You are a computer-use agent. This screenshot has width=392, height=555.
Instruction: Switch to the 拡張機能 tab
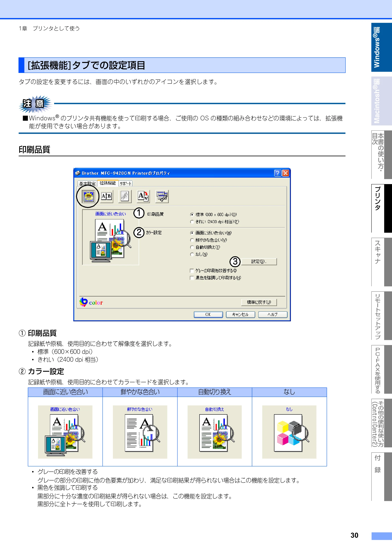tap(108, 183)
